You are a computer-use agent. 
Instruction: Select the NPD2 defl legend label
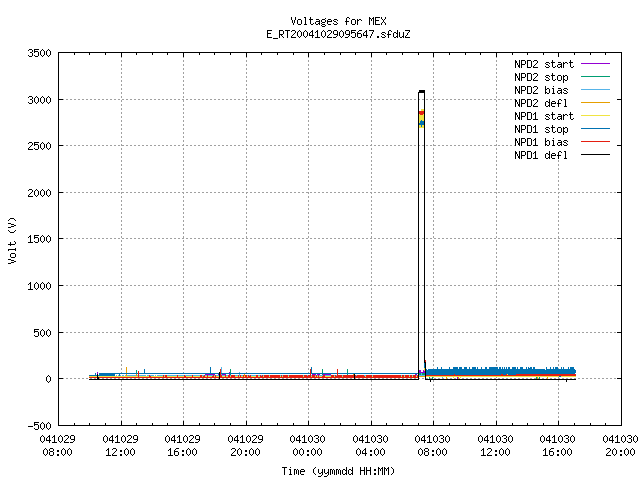pyautogui.click(x=541, y=103)
